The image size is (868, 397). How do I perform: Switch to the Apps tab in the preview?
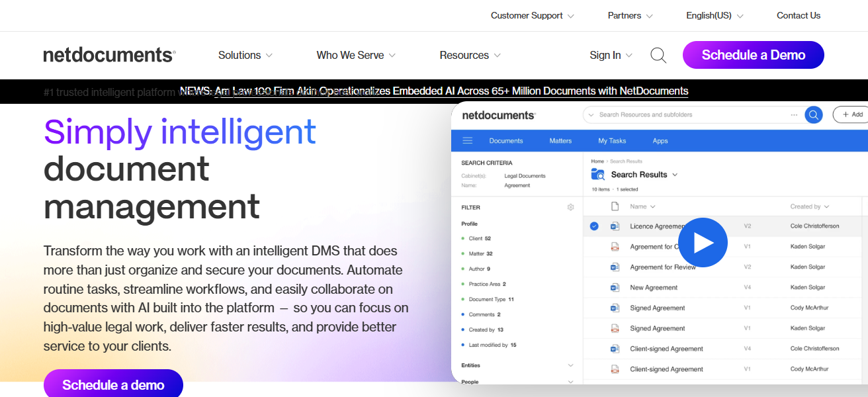pyautogui.click(x=660, y=141)
